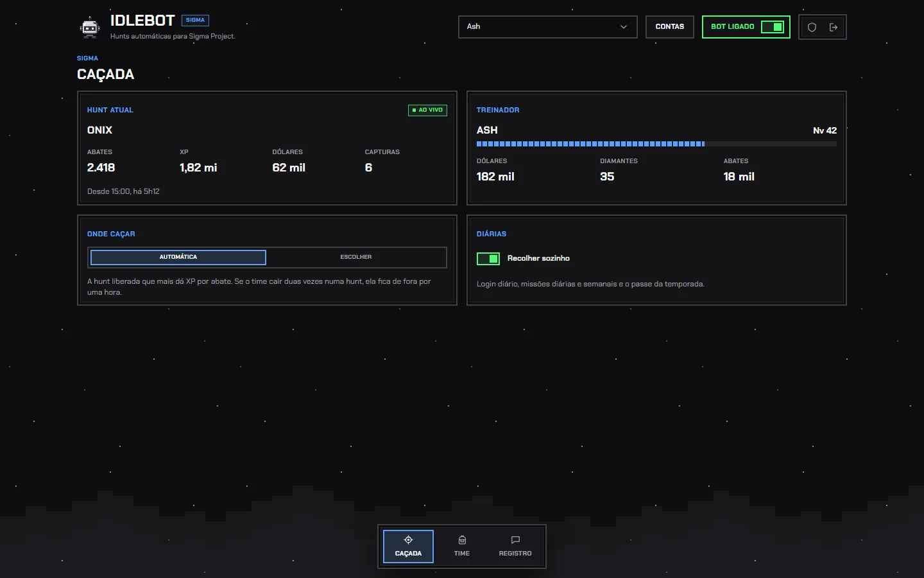The width and height of the screenshot is (924, 578).
Task: Click the IdleBot robot logo icon
Action: point(90,27)
